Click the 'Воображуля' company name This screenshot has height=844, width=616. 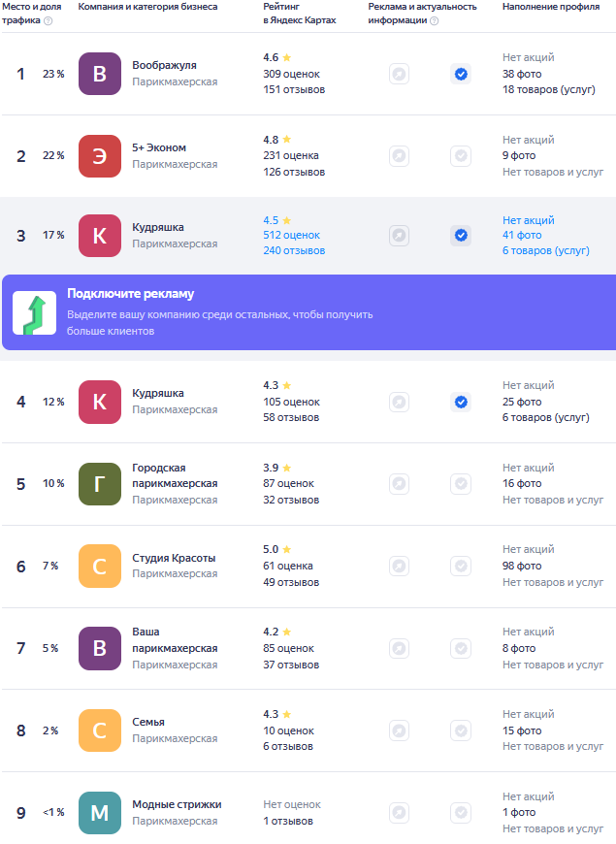164,65
